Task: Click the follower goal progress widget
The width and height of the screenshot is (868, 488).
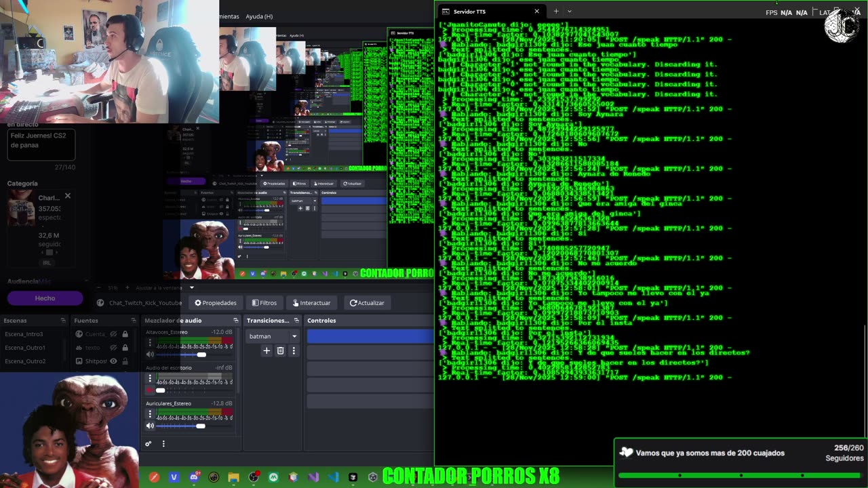Action: coord(741,463)
